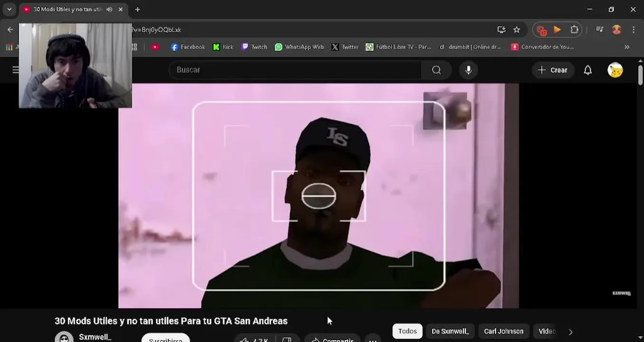Open the YouTube bookmark in bookmarks bar

(x=155, y=47)
